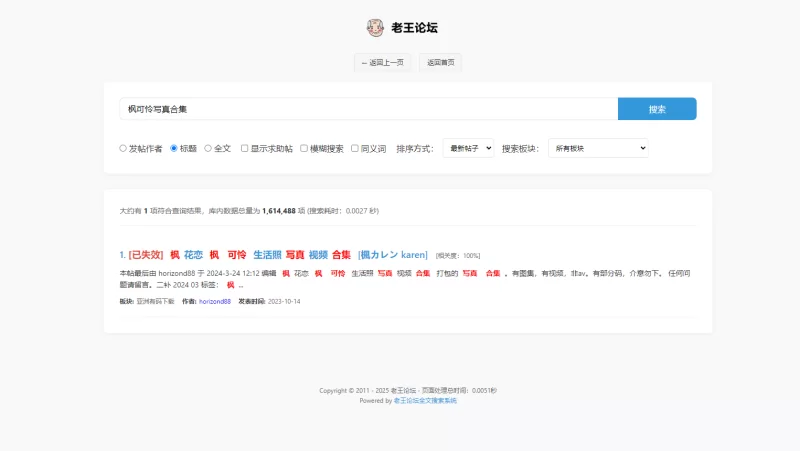Select the 标题 radio option
The width and height of the screenshot is (800, 451).
point(174,148)
